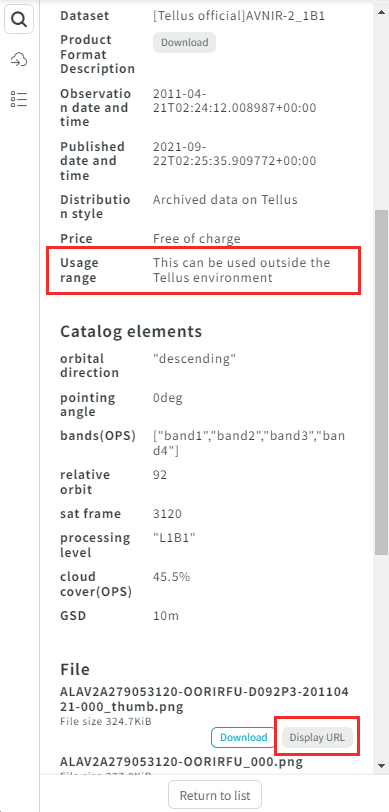The width and height of the screenshot is (389, 812).
Task: Click the 45.5% cloud cover value
Action: [x=171, y=576]
